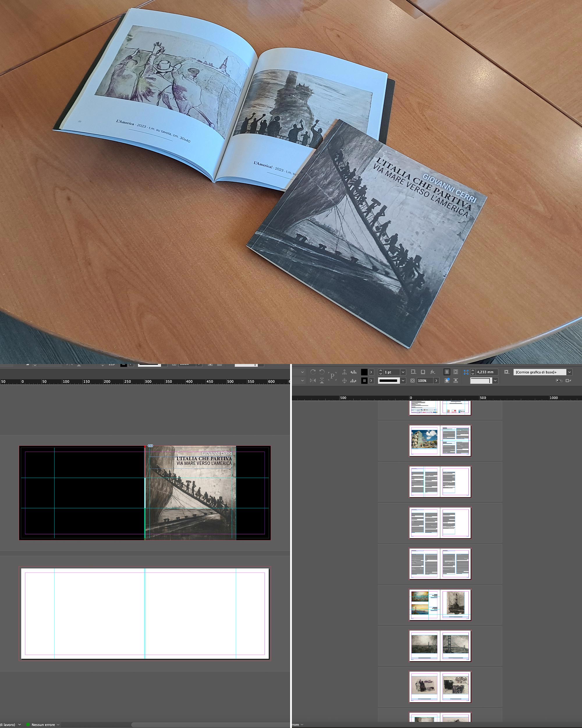Click the black back cover area in layout

(83, 493)
